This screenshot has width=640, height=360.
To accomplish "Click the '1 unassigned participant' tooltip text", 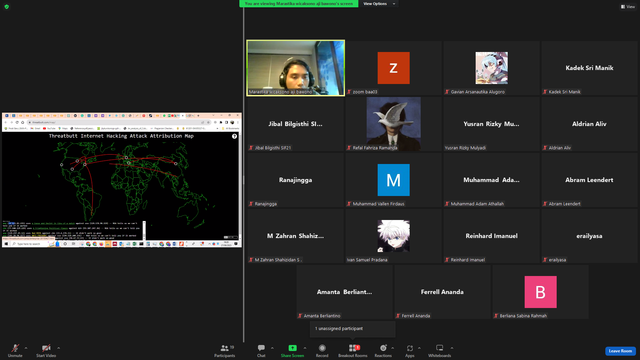I will (x=339, y=329).
